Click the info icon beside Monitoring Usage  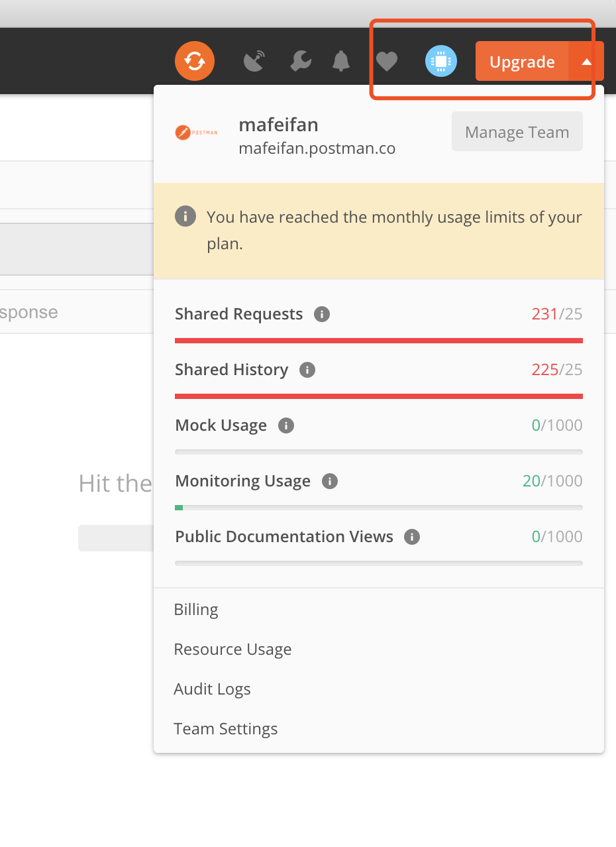(x=330, y=481)
